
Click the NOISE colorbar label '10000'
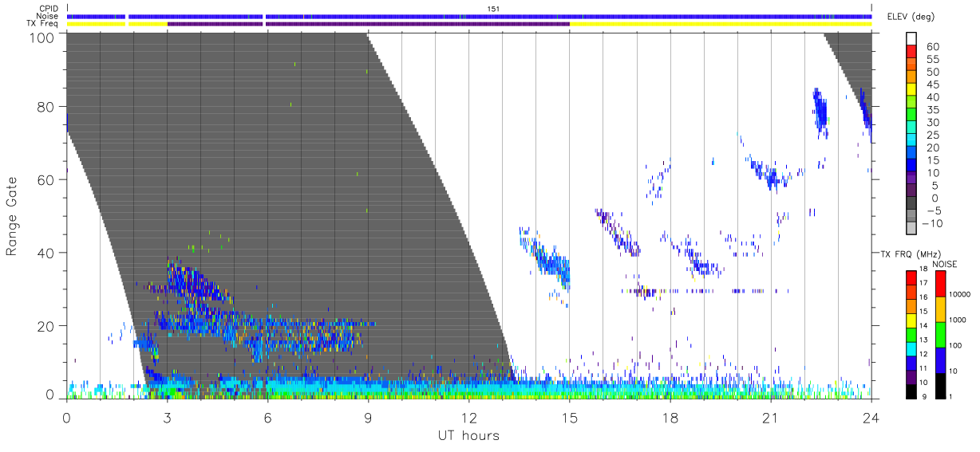pyautogui.click(x=960, y=295)
